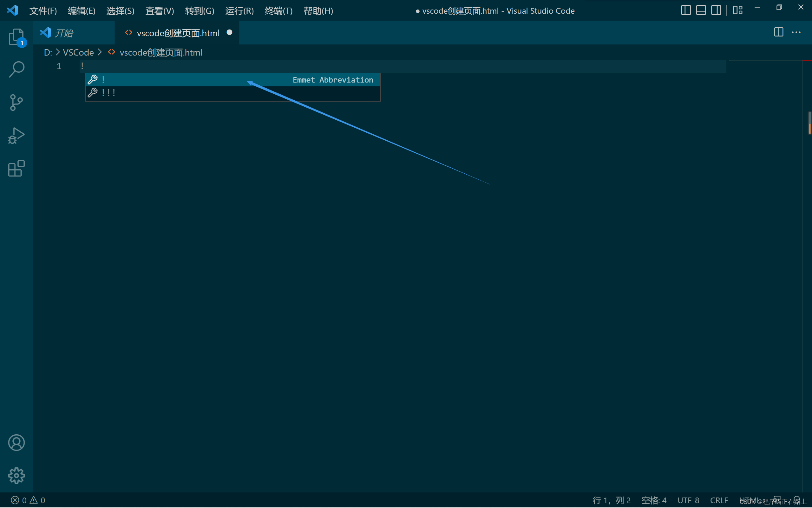The image size is (812, 508).
Task: Open the 帮助(H) menu
Action: 318,11
